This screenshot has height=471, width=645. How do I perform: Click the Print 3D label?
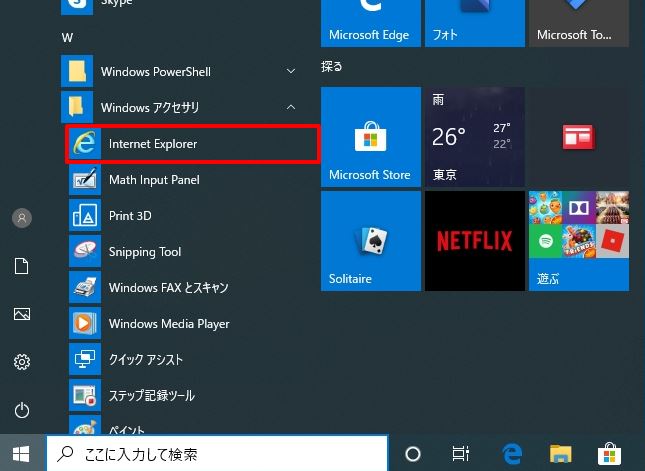130,216
